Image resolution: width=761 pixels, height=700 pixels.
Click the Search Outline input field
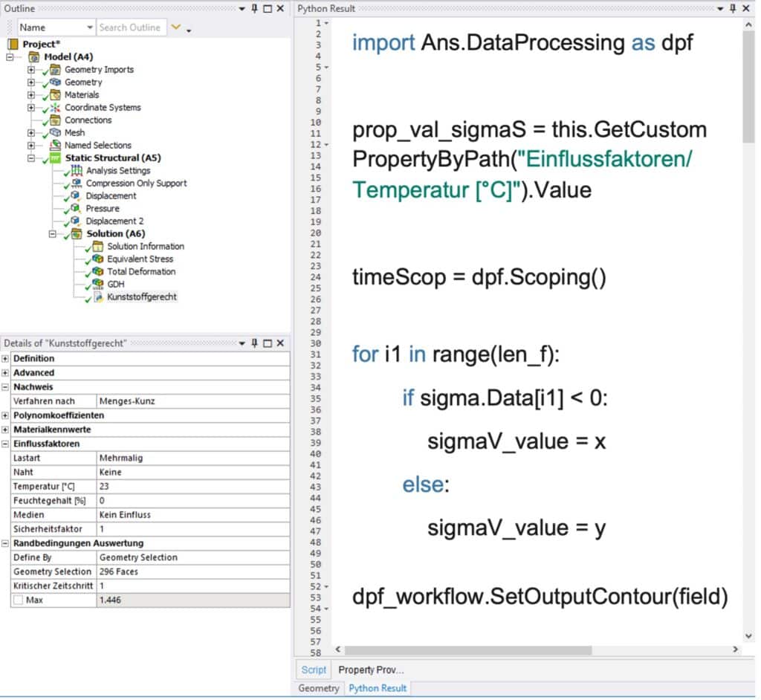[x=130, y=27]
